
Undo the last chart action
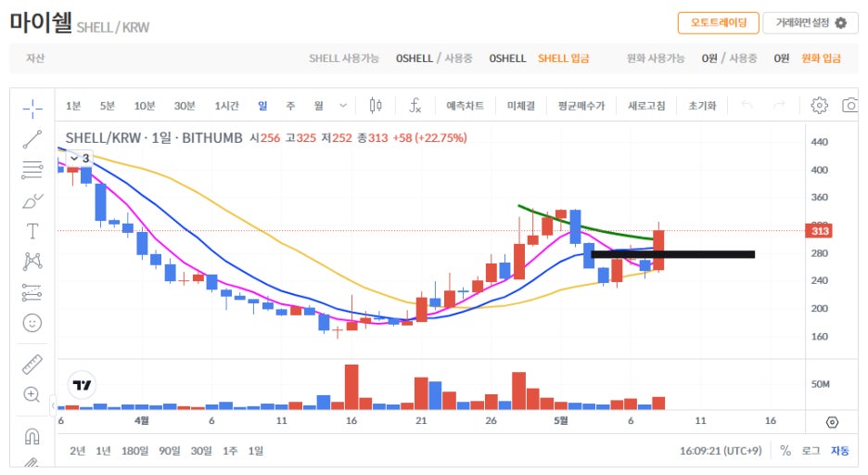(x=747, y=105)
